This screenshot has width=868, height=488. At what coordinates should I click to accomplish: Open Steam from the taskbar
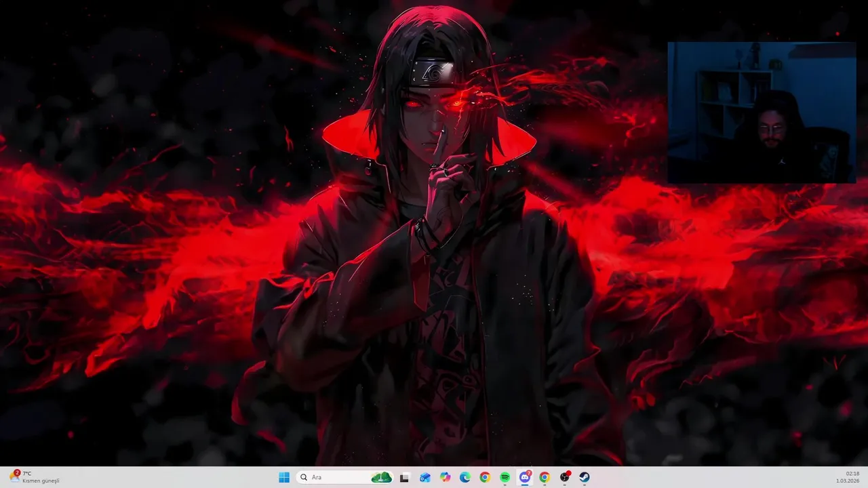tap(585, 477)
